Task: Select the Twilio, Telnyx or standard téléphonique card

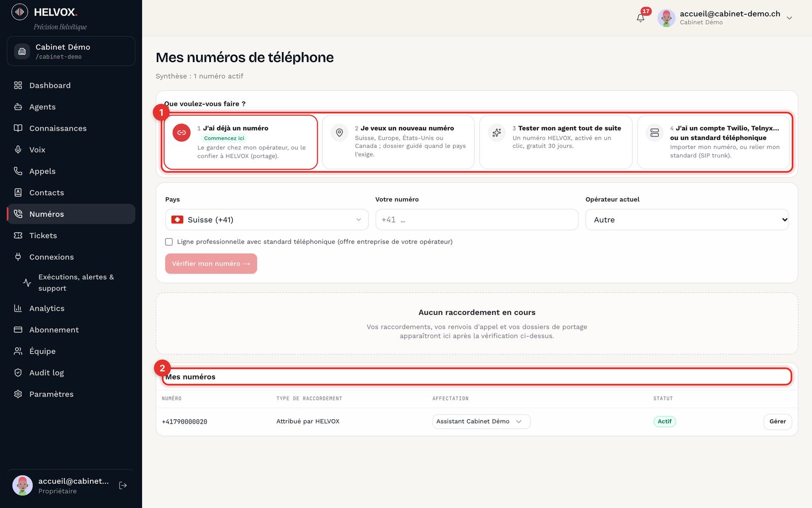Action: point(714,142)
